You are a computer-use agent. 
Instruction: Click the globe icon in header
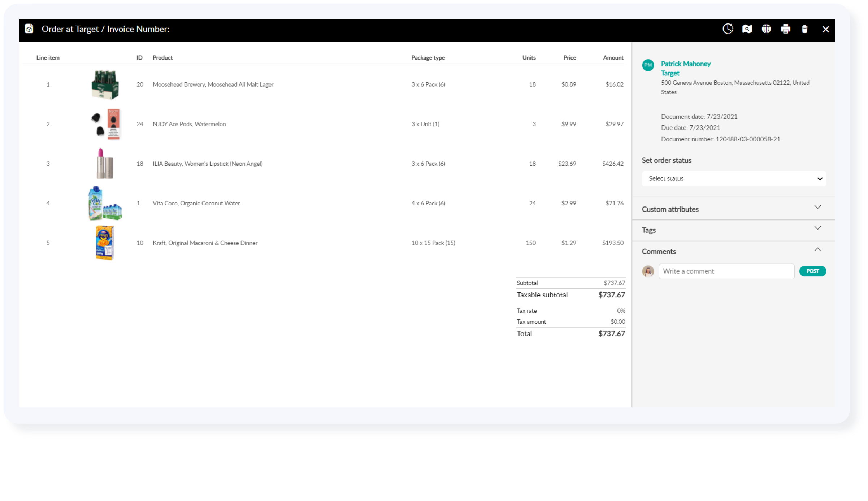point(766,29)
